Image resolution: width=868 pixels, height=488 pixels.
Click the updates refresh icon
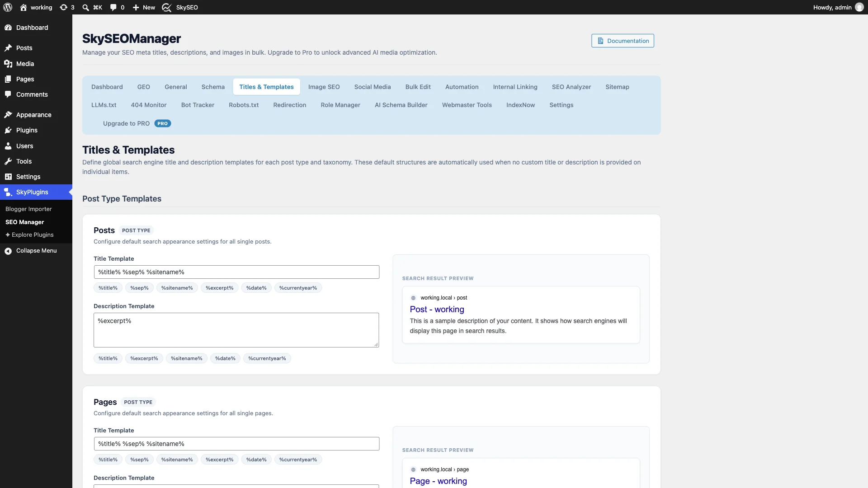coord(64,7)
